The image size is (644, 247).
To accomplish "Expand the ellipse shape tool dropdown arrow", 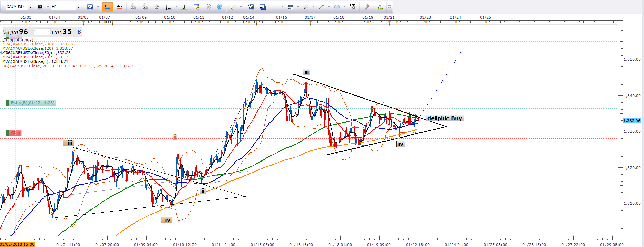I will point(344,7).
